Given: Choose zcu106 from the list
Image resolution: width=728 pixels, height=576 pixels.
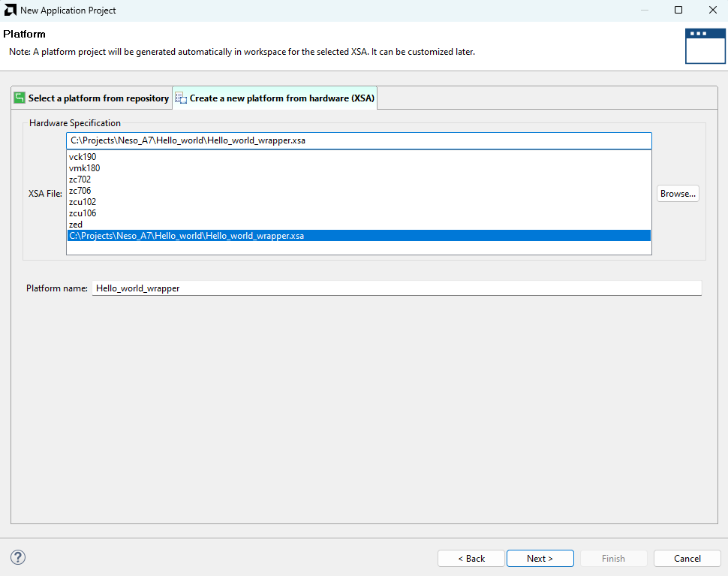Looking at the screenshot, I should (x=83, y=213).
